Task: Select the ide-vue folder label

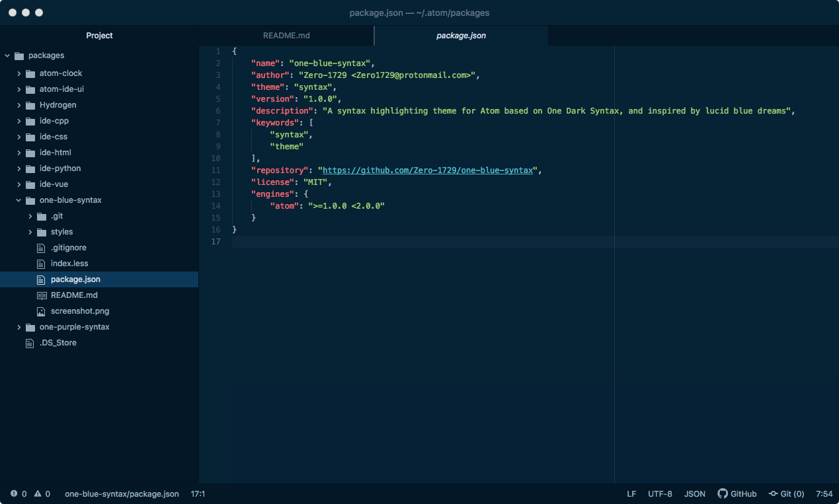Action: (x=54, y=184)
